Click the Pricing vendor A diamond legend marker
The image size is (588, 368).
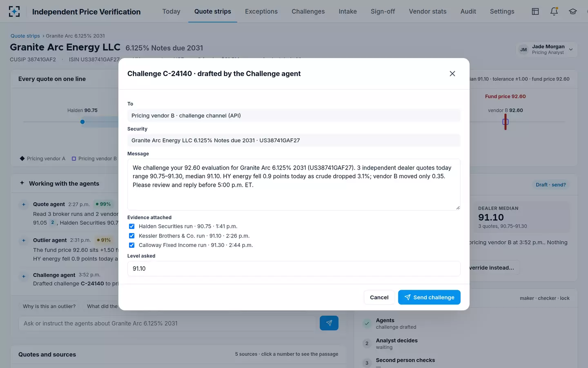(22, 159)
